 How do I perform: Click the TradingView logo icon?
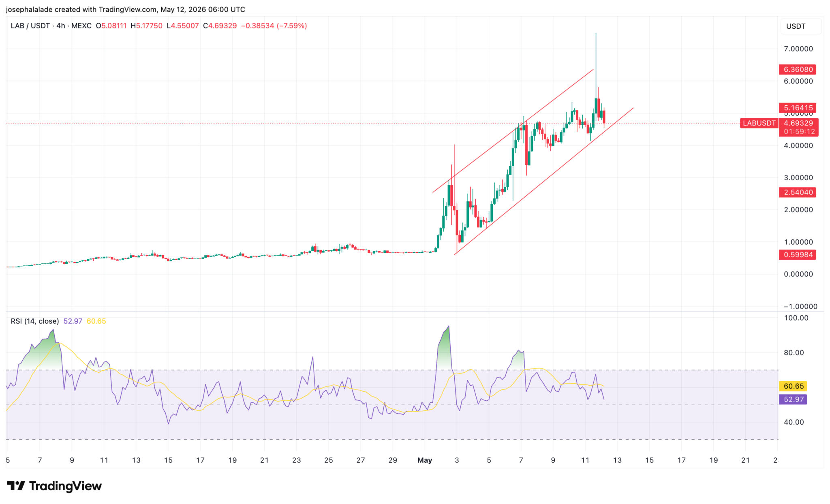pos(16,486)
